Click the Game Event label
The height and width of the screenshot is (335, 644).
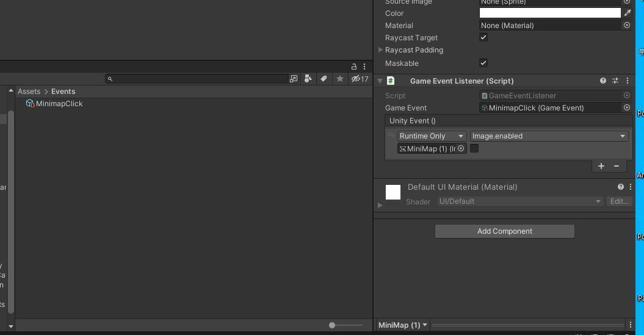click(406, 108)
